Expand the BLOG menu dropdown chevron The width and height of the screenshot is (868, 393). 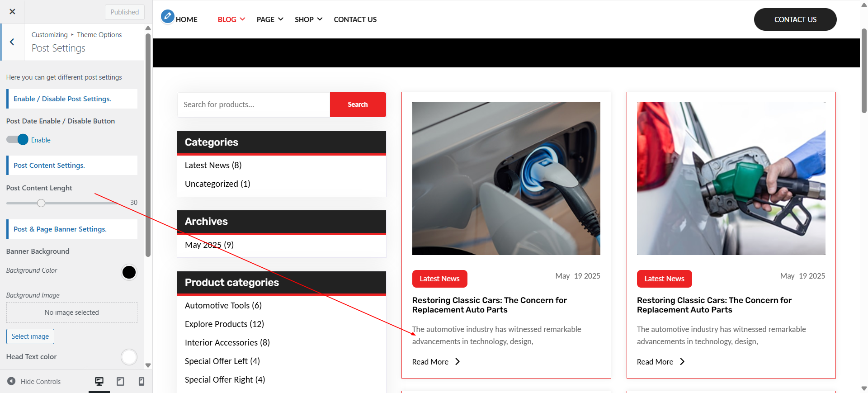(242, 19)
